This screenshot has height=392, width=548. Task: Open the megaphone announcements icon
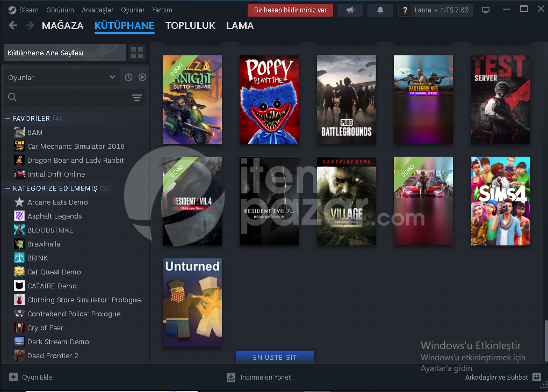point(350,10)
